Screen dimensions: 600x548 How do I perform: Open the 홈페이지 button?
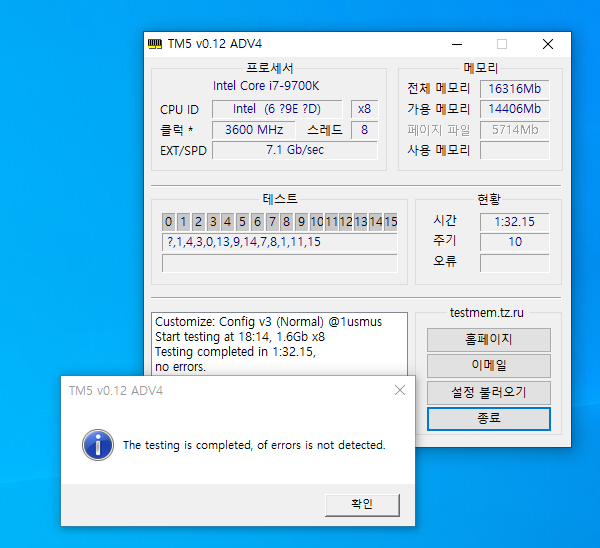489,339
